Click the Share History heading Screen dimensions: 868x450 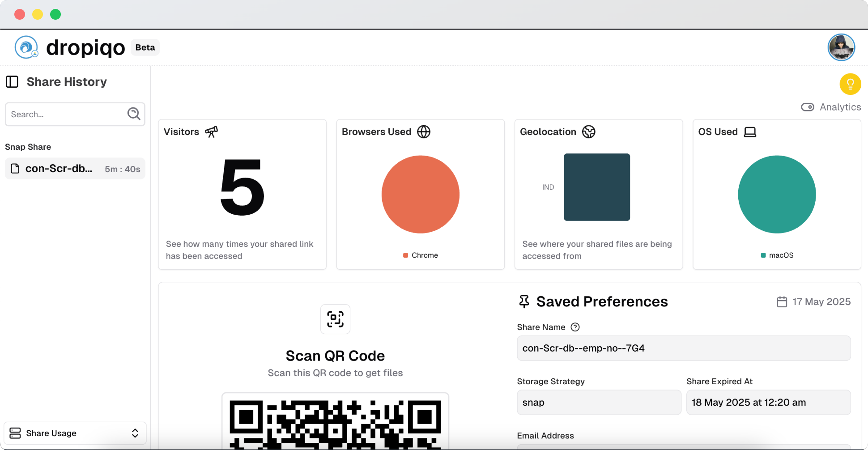[x=67, y=82]
